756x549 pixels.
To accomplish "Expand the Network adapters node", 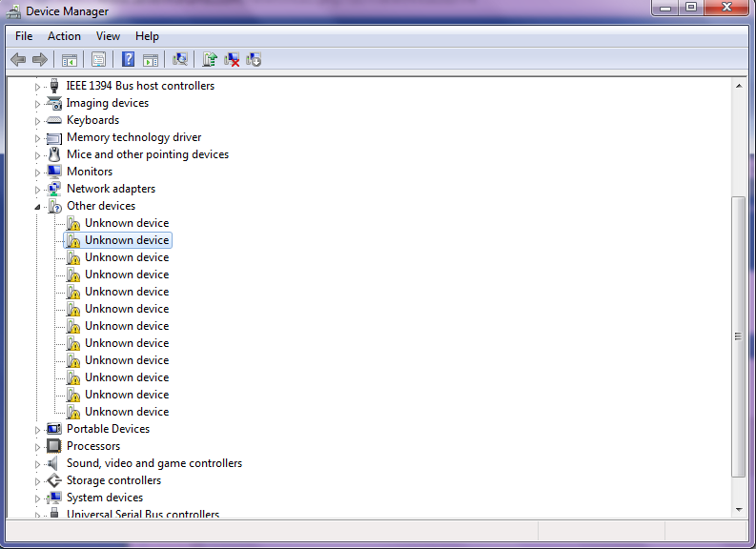I will (x=37, y=190).
